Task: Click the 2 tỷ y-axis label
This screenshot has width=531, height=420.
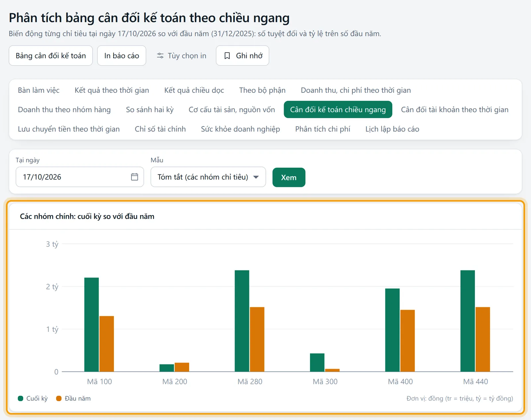Action: tap(52, 287)
